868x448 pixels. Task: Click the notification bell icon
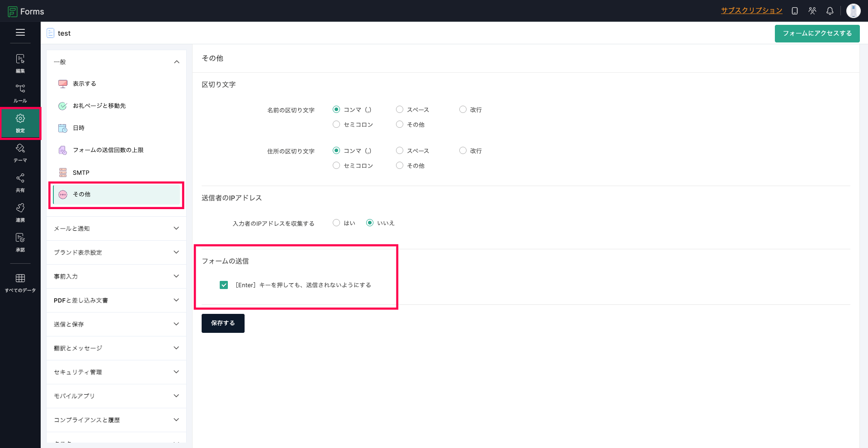pos(830,11)
